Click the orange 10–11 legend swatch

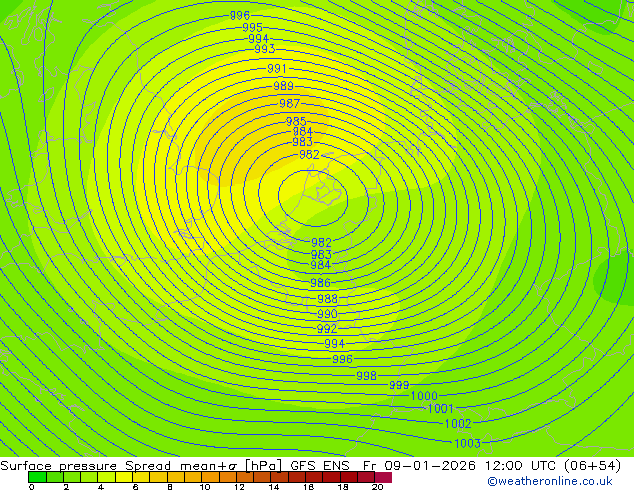tap(210, 477)
